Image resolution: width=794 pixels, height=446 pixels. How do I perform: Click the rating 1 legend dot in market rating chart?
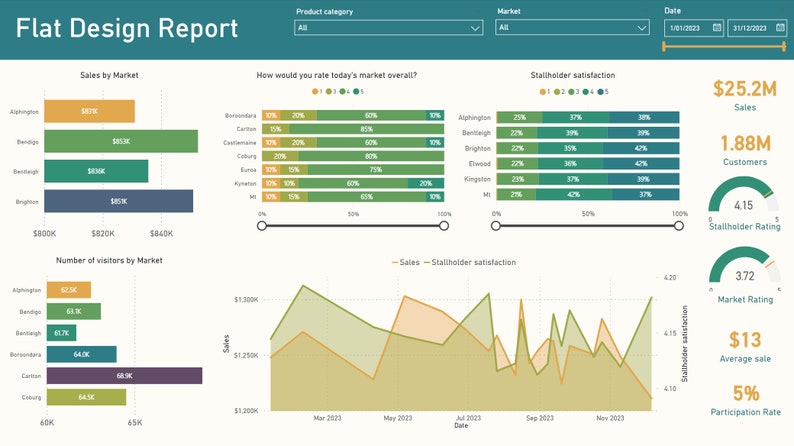(315, 92)
